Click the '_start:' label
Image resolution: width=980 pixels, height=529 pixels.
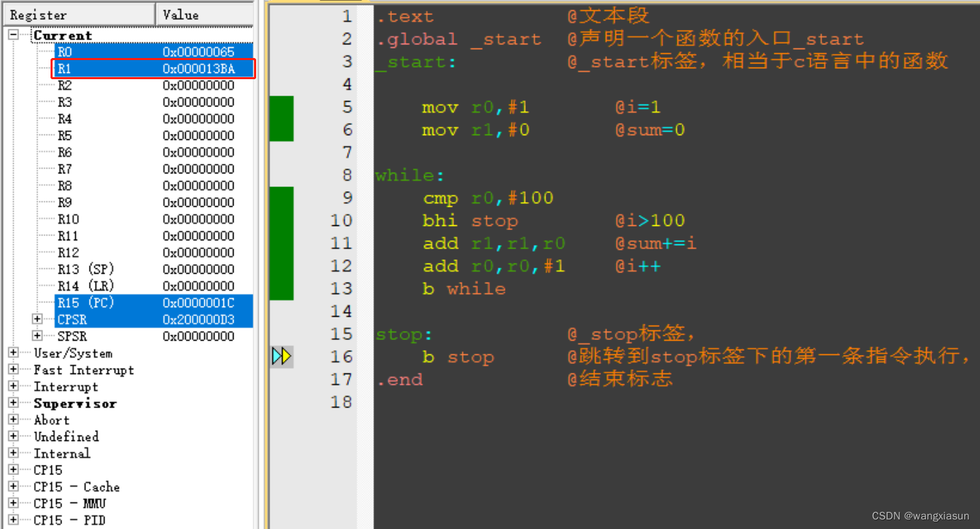(x=416, y=62)
